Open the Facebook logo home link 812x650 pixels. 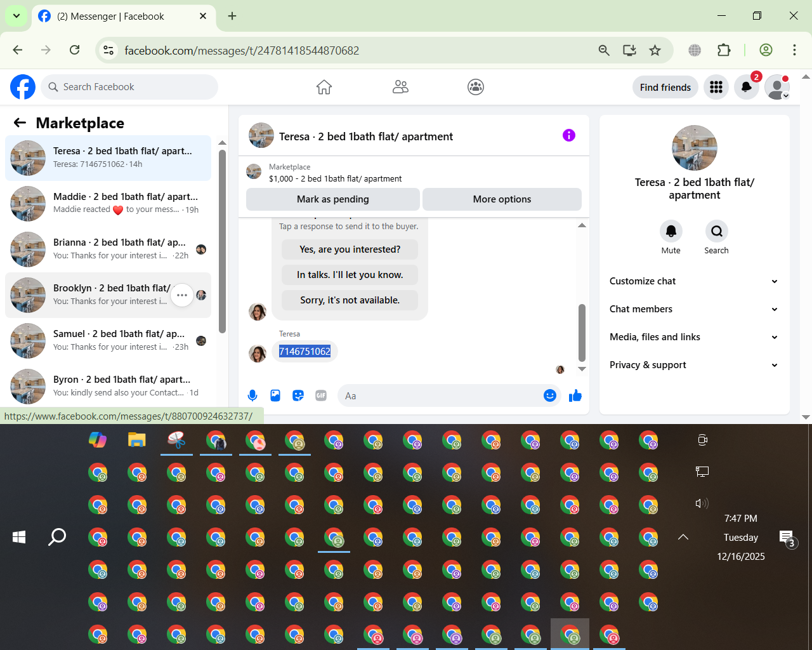23,87
